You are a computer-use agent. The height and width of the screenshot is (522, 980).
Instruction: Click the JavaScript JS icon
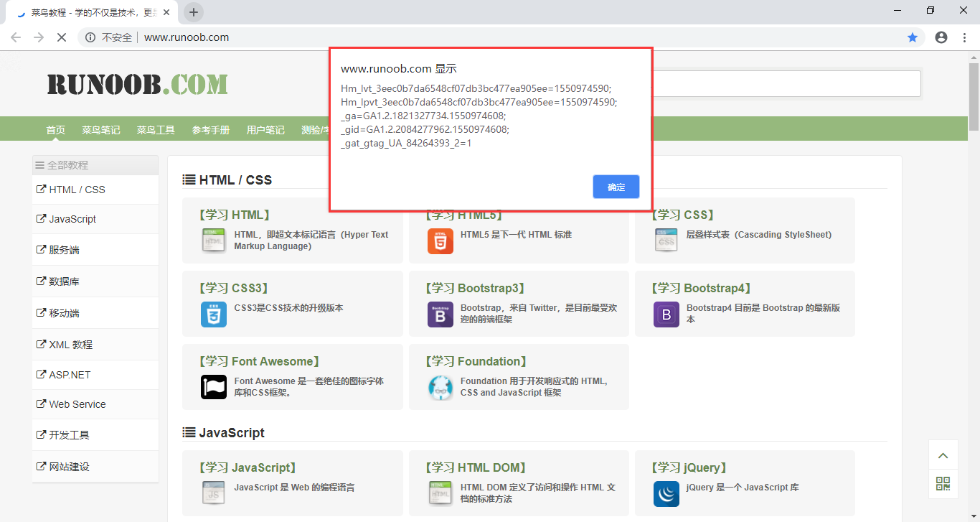(214, 493)
